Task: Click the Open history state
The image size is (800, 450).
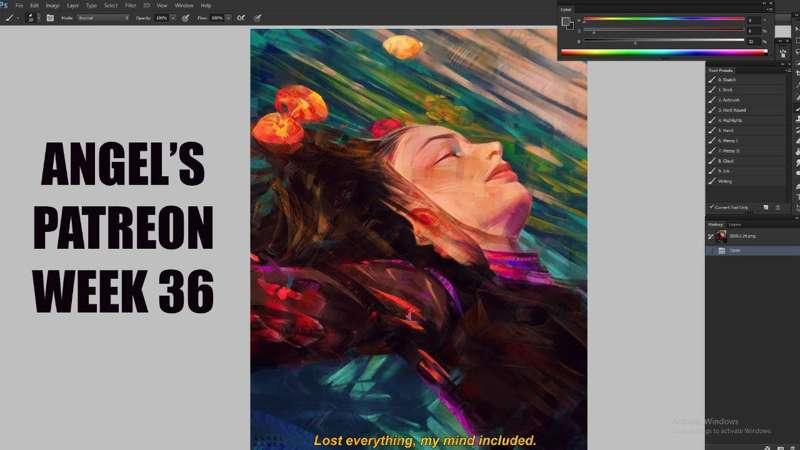Action: click(x=753, y=251)
